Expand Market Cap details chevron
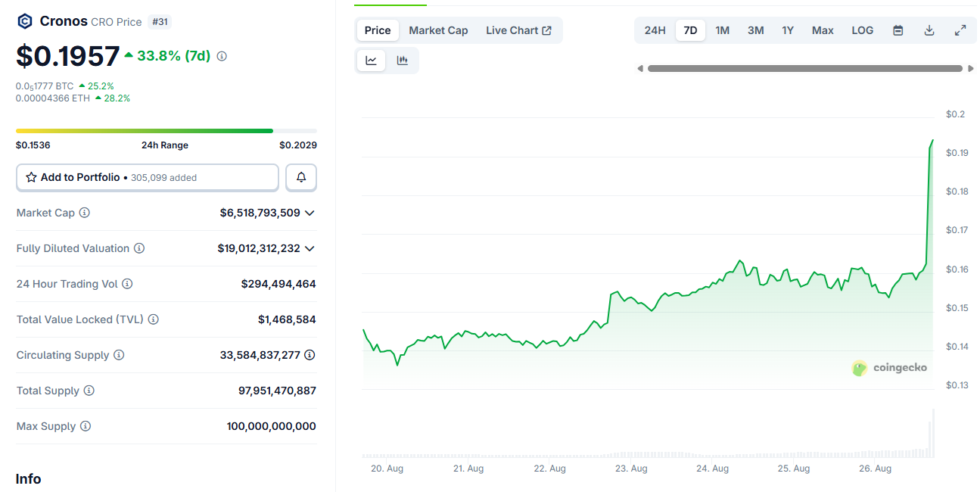980x492 pixels. [310, 213]
